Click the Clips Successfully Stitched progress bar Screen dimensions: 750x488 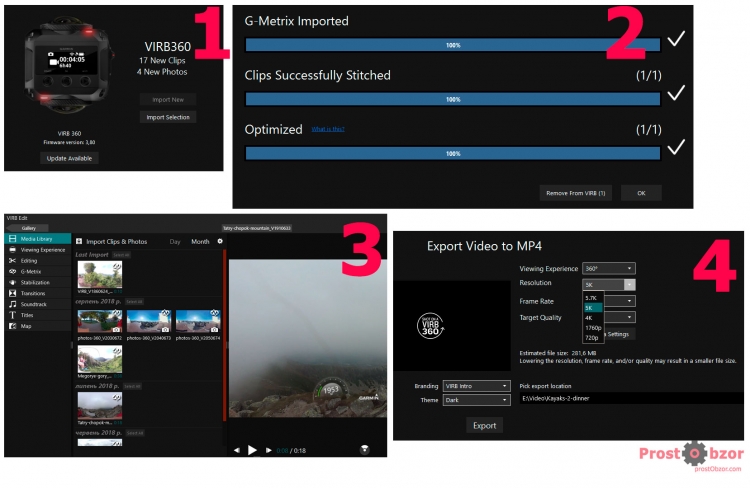[452, 100]
